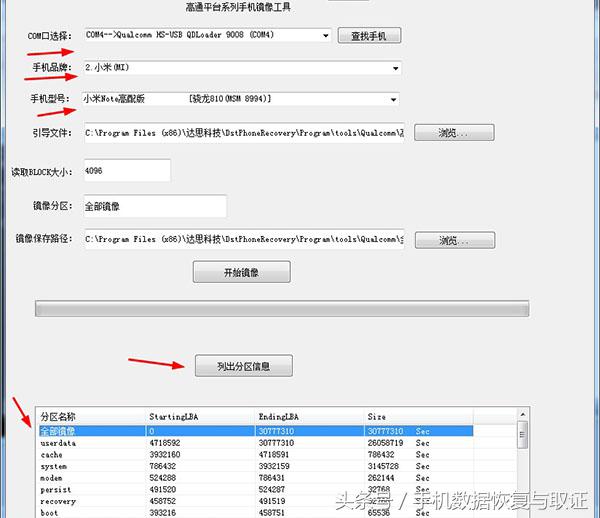This screenshot has height=518, width=600.
Task: Click the EndingLBA column header
Action: (x=309, y=416)
